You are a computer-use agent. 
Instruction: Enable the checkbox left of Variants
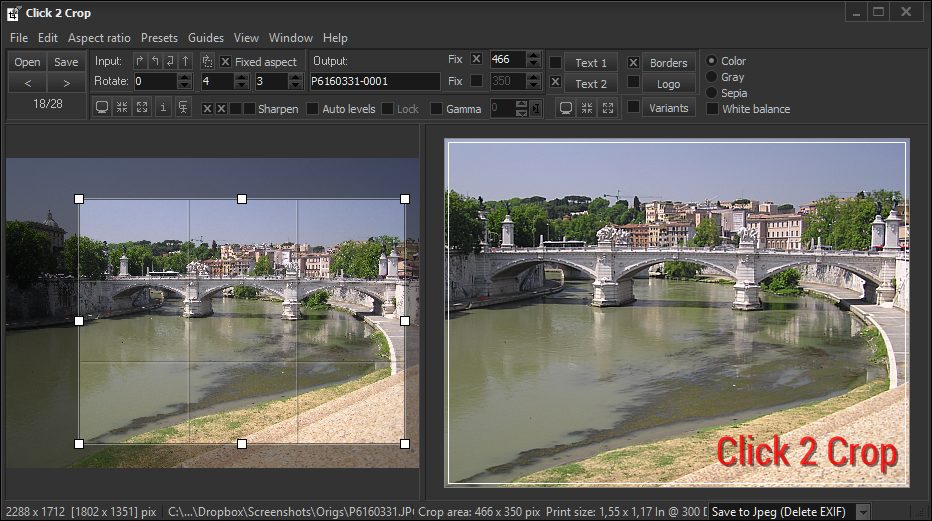click(634, 107)
